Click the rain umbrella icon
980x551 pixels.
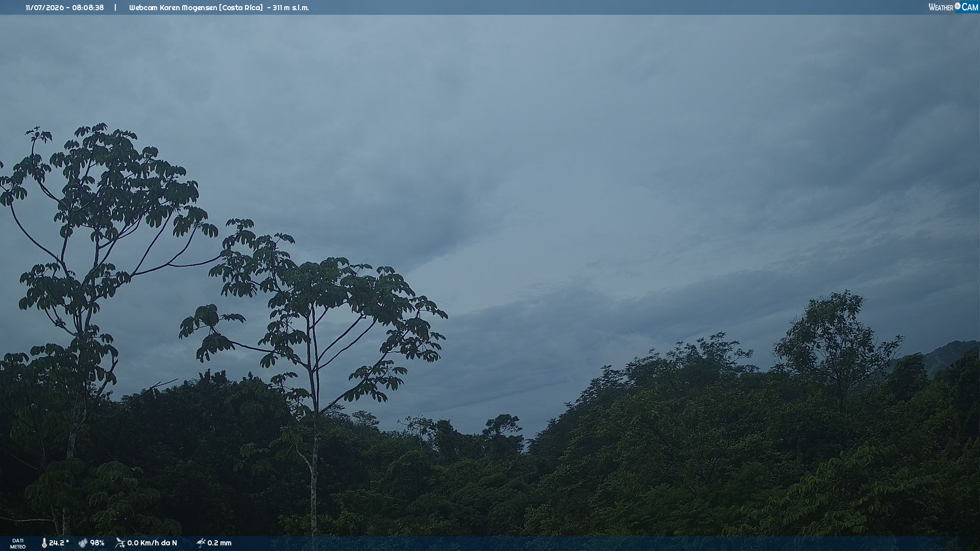[201, 543]
